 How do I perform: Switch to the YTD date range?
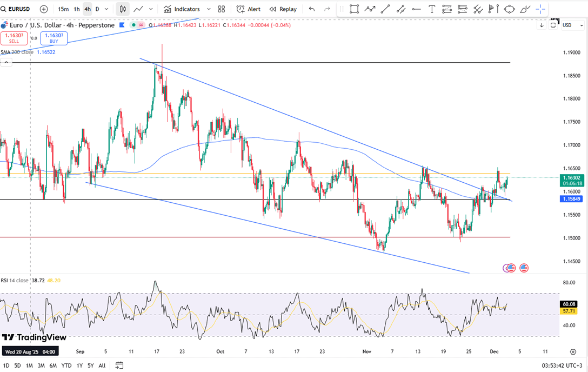(66, 366)
